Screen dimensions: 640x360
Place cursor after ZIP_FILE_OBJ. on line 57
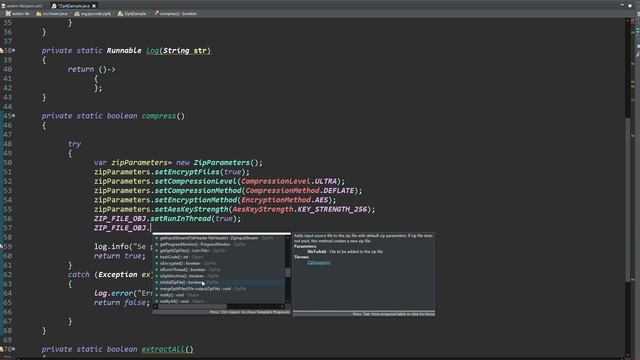pyautogui.click(x=151, y=228)
